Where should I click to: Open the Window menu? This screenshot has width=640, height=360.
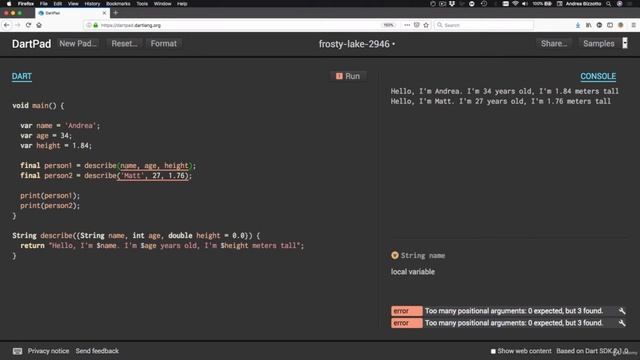click(162, 4)
